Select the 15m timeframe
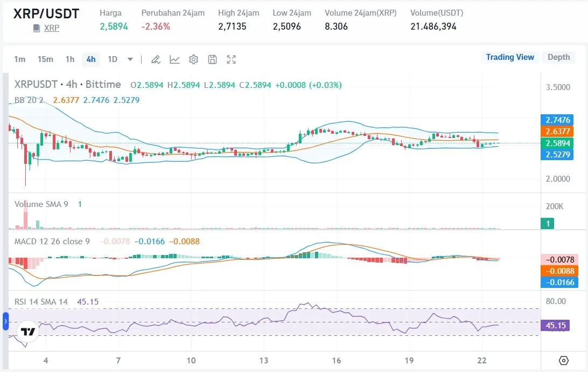 pos(45,59)
